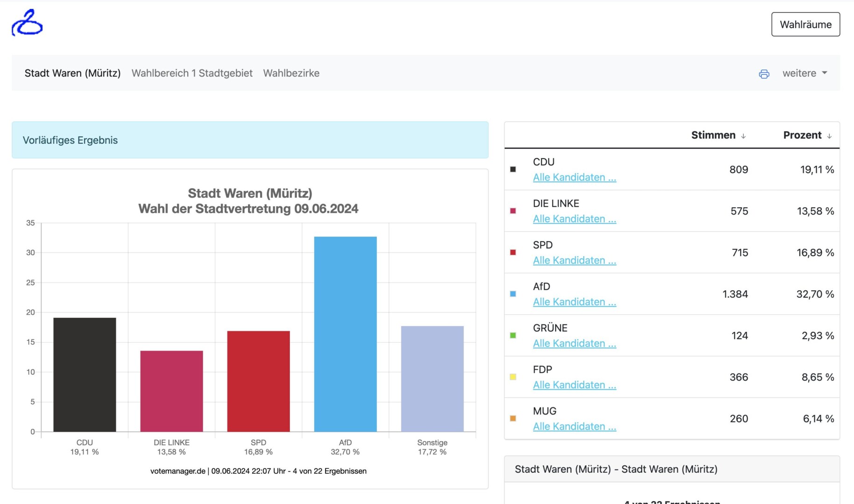Screen dimensions: 854x504
Task: Open Alle Kandidaten link for DIE LINKE
Action: 574,219
